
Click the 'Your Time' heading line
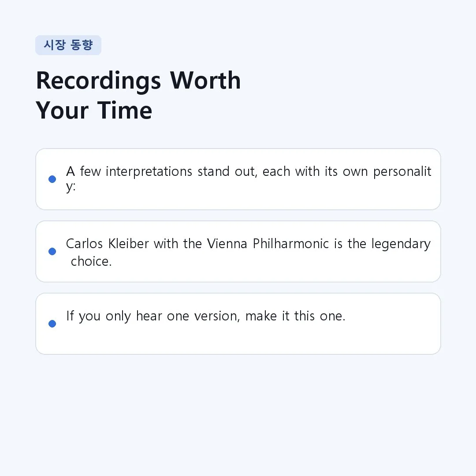[94, 111]
